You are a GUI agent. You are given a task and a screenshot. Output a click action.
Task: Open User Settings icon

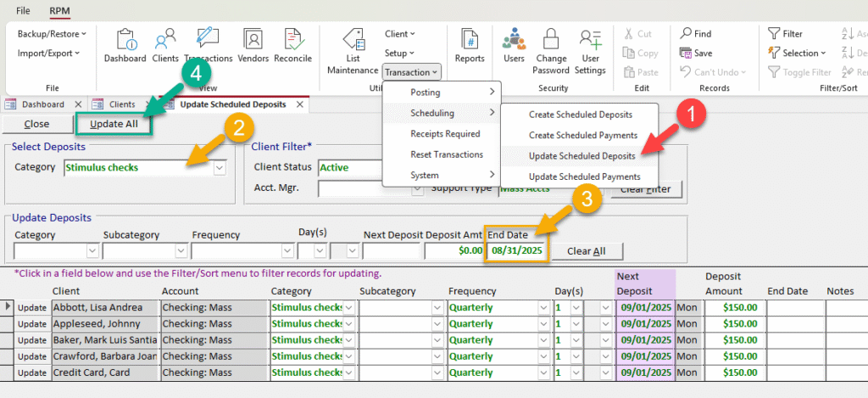(x=590, y=50)
